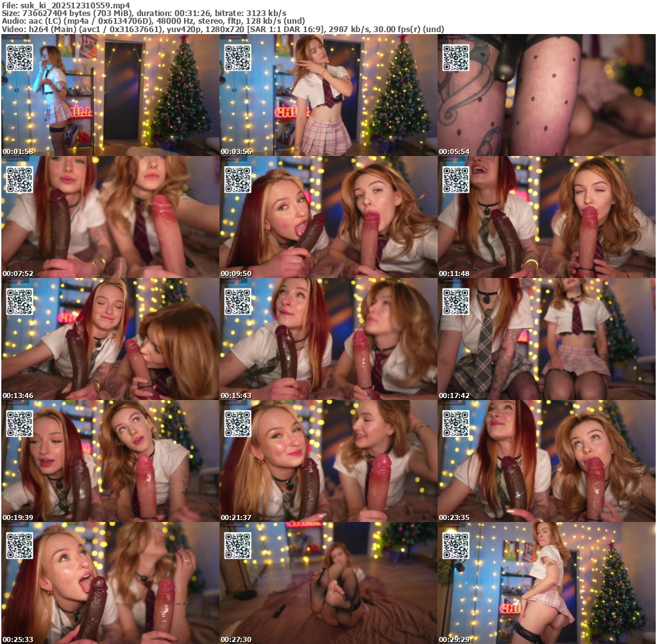
Task: Click the Video codec info line
Action: (223, 30)
